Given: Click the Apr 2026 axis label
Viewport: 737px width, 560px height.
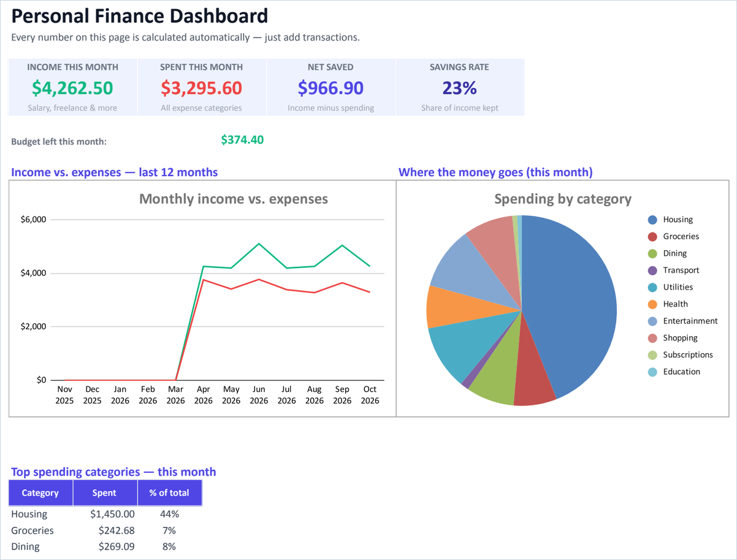Looking at the screenshot, I should point(204,395).
